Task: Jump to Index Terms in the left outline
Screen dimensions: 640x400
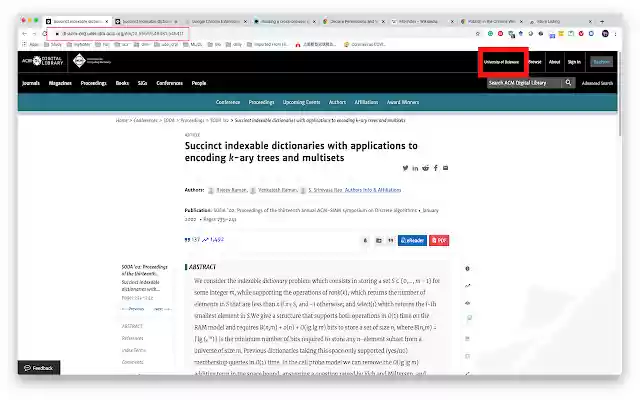Action: 133,350
